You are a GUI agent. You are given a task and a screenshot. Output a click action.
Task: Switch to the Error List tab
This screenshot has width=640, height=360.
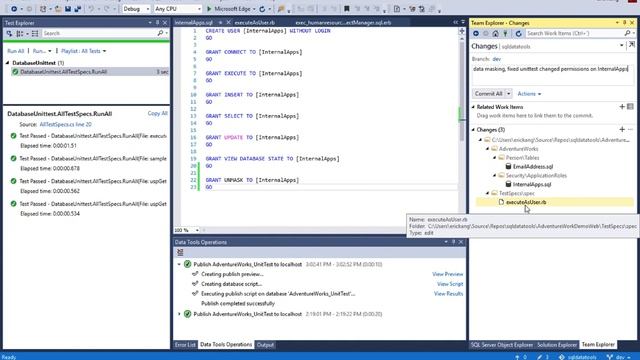[185, 345]
